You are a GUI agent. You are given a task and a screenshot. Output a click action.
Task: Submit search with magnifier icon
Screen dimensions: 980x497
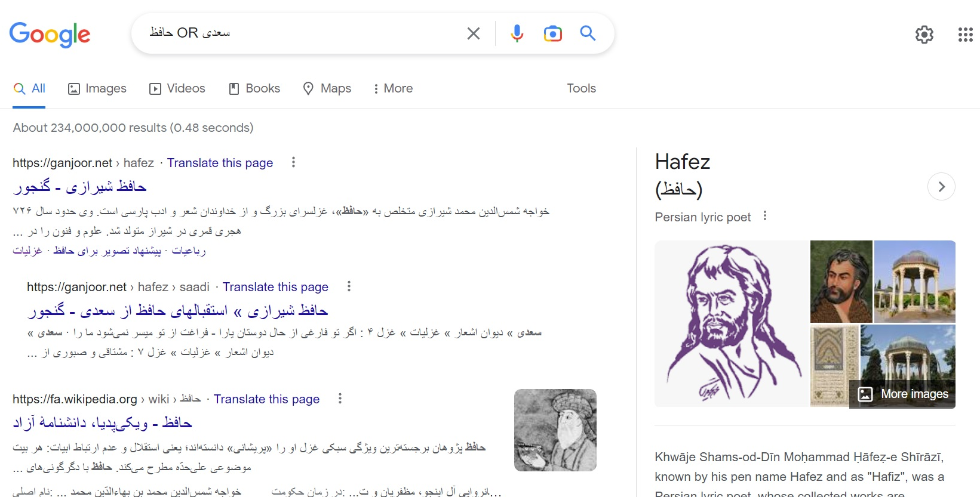588,33
